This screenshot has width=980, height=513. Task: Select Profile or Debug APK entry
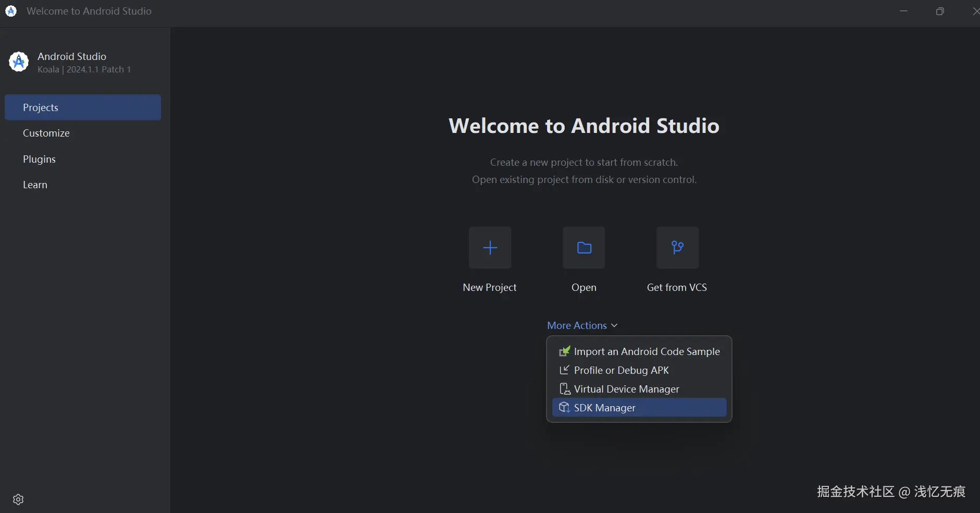click(x=639, y=370)
